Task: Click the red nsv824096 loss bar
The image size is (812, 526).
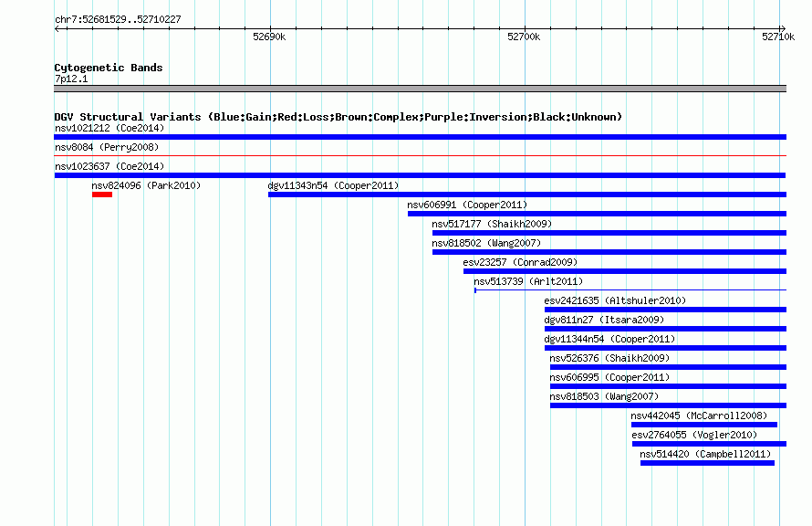Action: (x=102, y=195)
